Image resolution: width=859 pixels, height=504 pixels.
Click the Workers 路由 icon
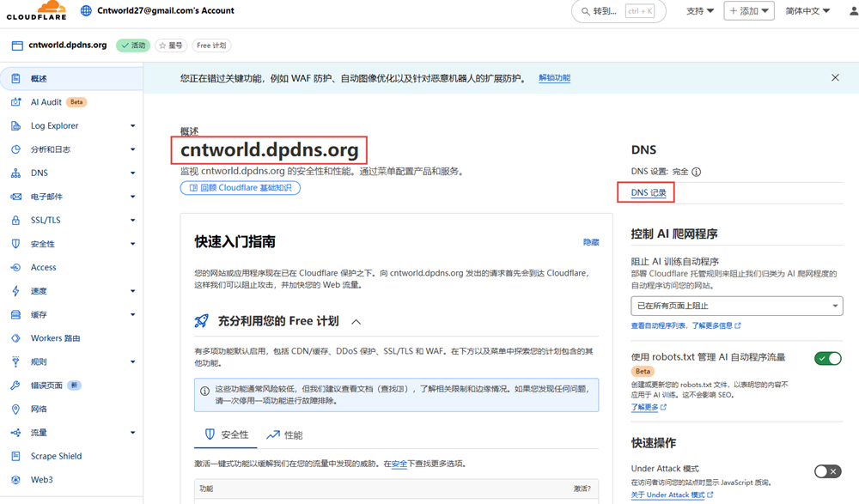point(15,338)
